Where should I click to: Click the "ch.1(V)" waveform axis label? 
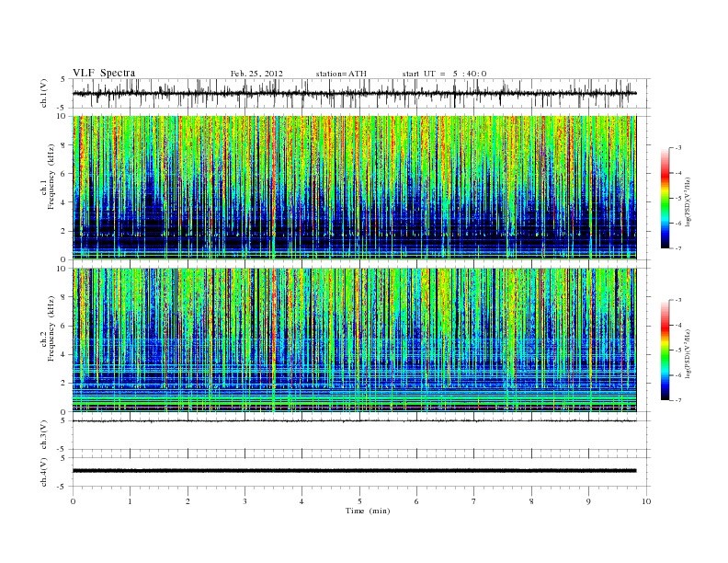tap(44, 93)
